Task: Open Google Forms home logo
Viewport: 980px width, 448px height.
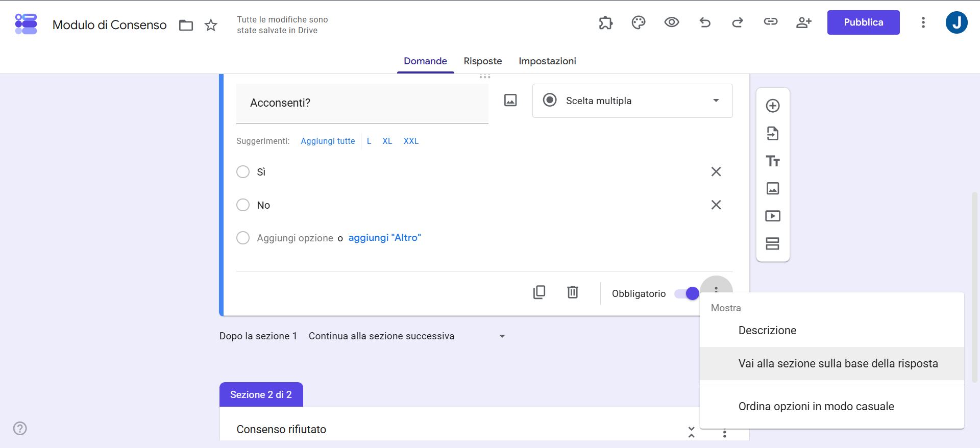Action: pos(26,24)
